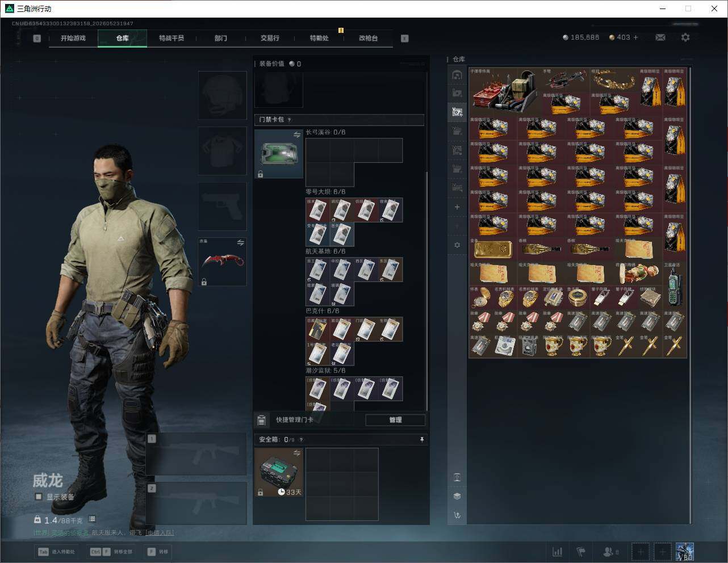Click swap icon on the secure container
728x563 pixels.
click(297, 453)
